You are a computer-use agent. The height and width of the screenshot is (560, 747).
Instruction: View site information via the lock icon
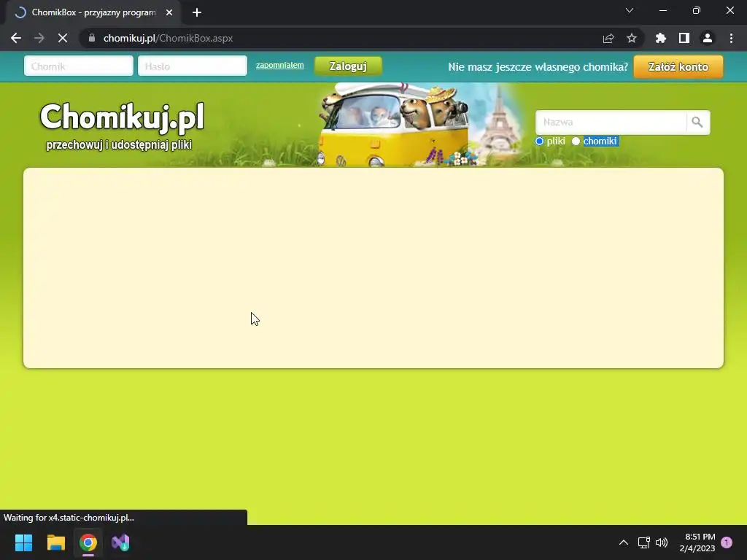92,38
